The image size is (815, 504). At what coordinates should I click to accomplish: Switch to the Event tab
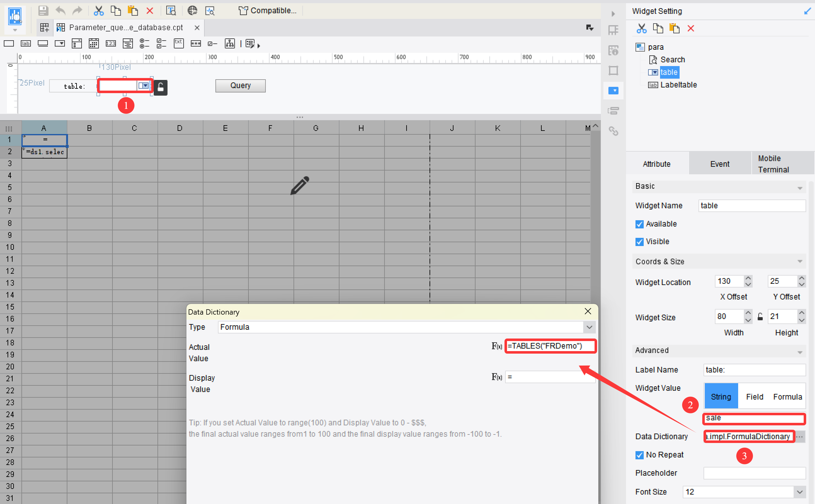(x=719, y=164)
